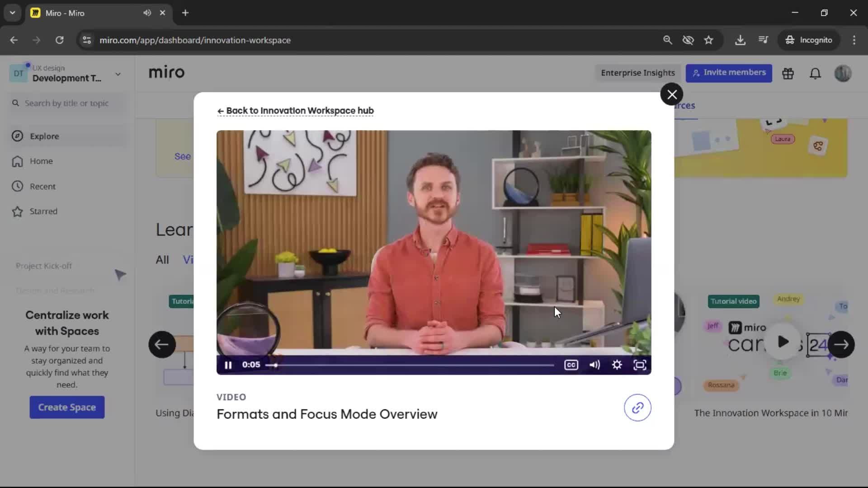This screenshot has width=868, height=488.
Task: Click Invite members button
Action: (x=729, y=73)
